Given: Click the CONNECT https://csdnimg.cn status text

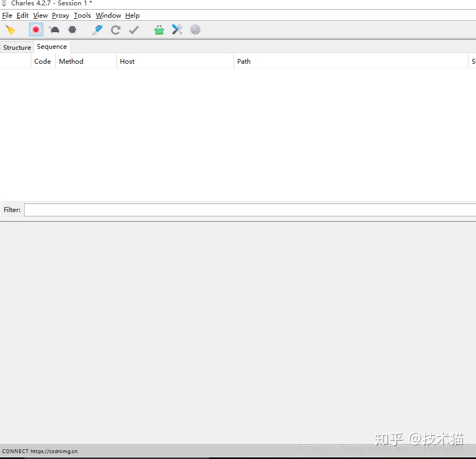Looking at the screenshot, I should pos(40,452).
